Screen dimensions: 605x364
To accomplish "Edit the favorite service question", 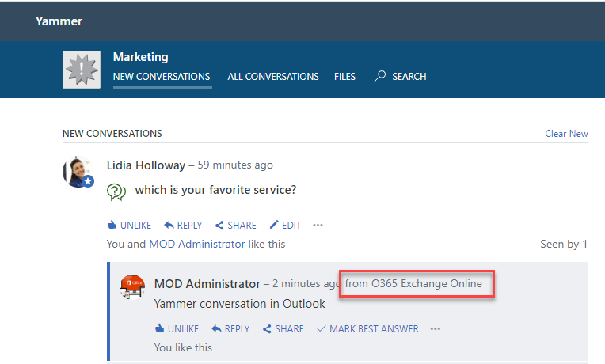I will [x=285, y=226].
